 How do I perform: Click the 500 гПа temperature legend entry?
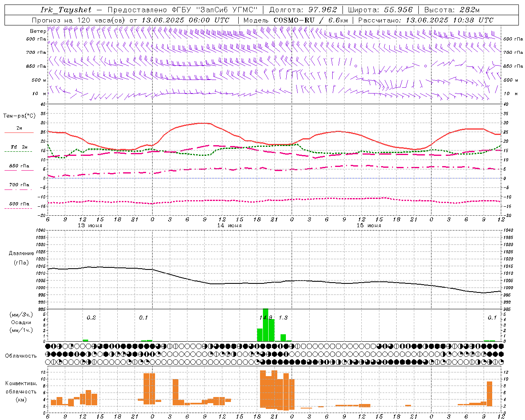[x=19, y=204]
